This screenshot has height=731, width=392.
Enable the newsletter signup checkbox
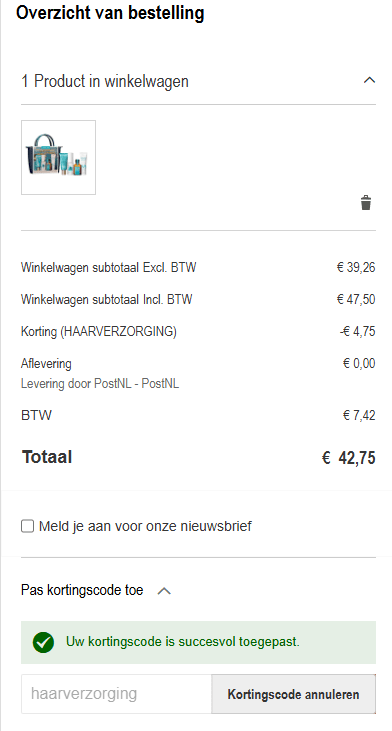tap(28, 526)
